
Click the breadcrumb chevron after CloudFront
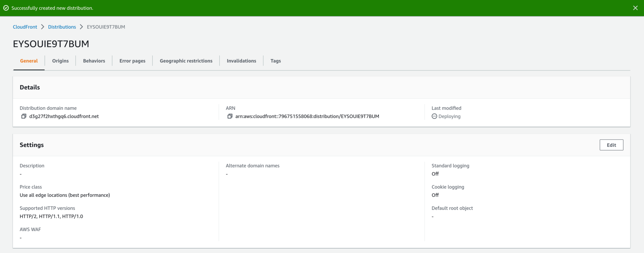pos(43,27)
